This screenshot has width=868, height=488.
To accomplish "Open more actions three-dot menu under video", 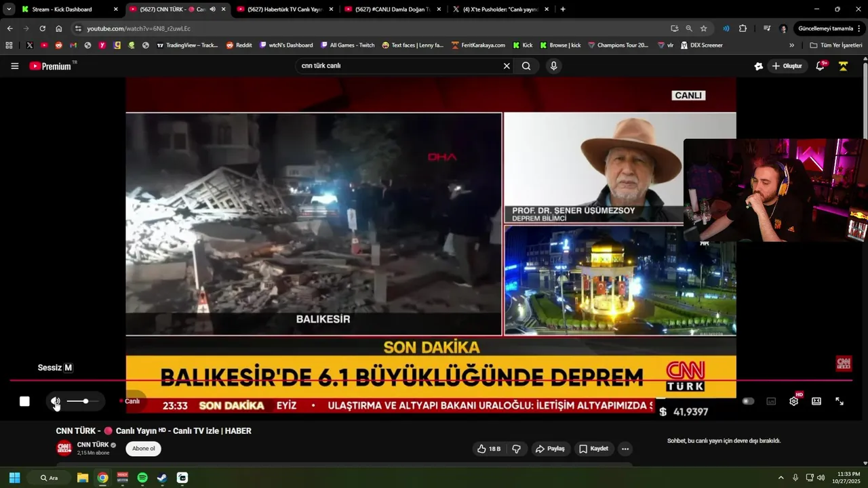I will [x=625, y=449].
